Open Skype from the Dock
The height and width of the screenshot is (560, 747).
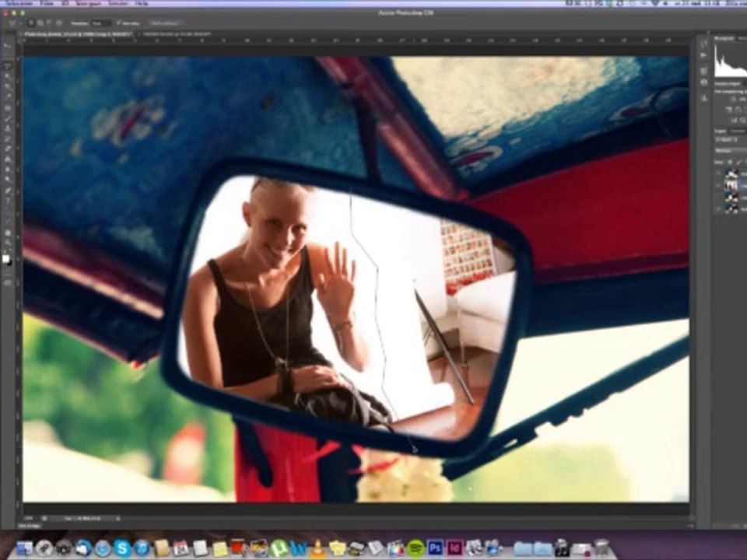(122, 548)
